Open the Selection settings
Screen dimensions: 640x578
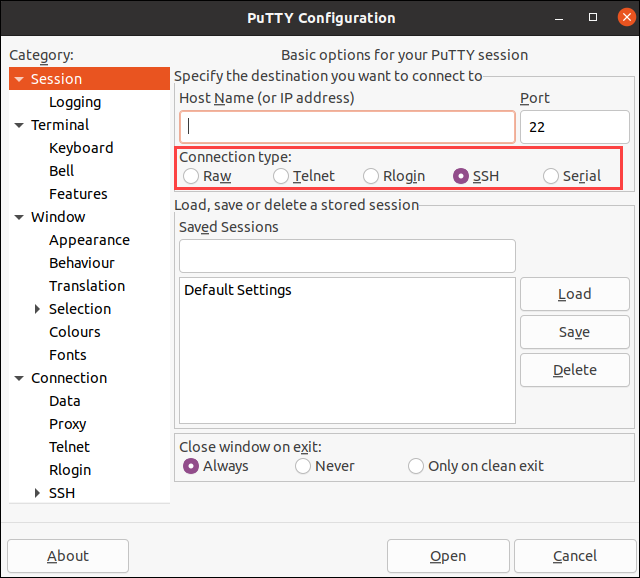(80, 309)
